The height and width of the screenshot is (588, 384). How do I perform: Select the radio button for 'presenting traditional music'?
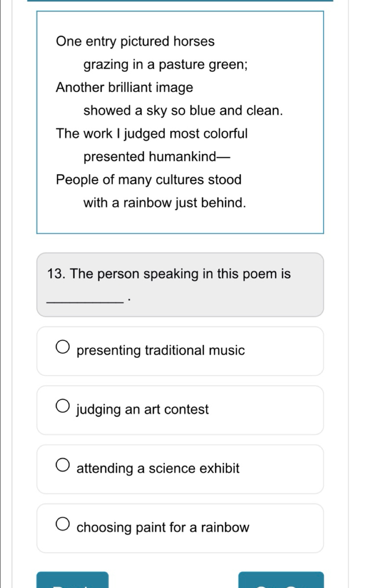tap(62, 348)
